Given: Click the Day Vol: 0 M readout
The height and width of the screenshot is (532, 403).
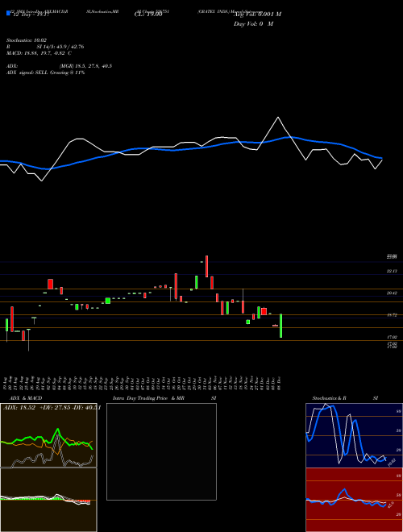Looking at the screenshot, I should point(253,24).
